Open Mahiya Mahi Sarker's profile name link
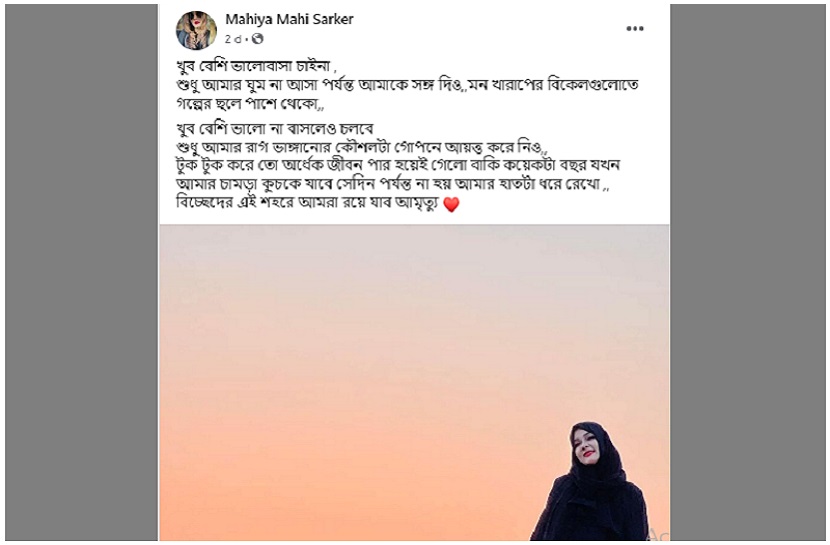The image size is (830, 545). tap(289, 20)
